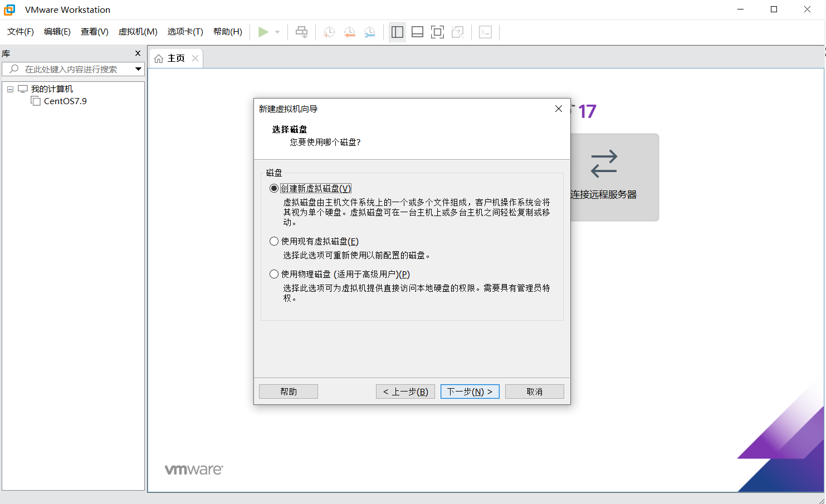Open the power options dropdown arrow

277,32
